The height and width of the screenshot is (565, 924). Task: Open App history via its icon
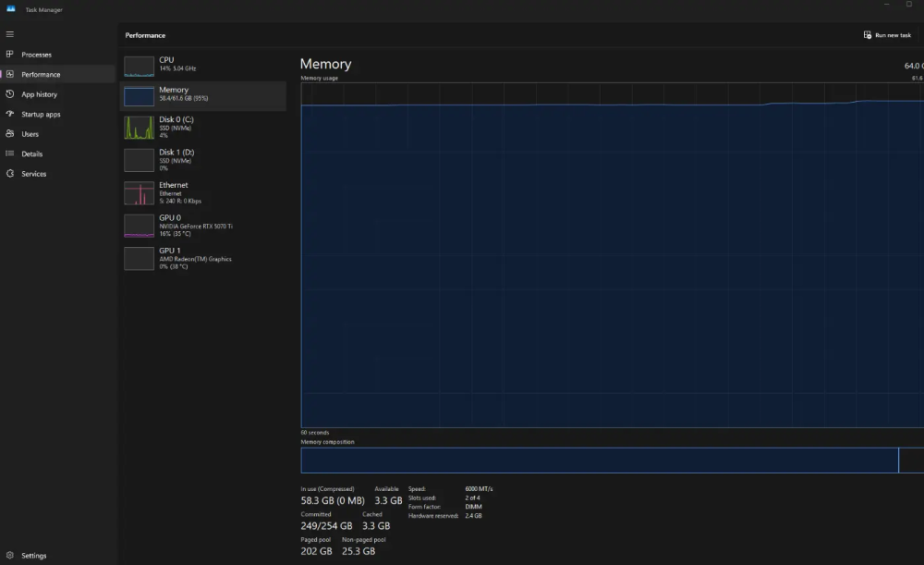pyautogui.click(x=10, y=94)
